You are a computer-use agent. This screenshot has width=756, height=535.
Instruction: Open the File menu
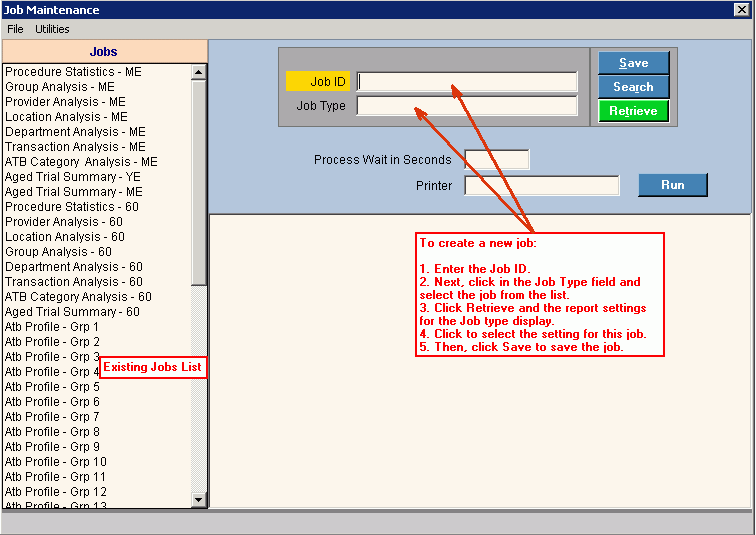point(15,29)
